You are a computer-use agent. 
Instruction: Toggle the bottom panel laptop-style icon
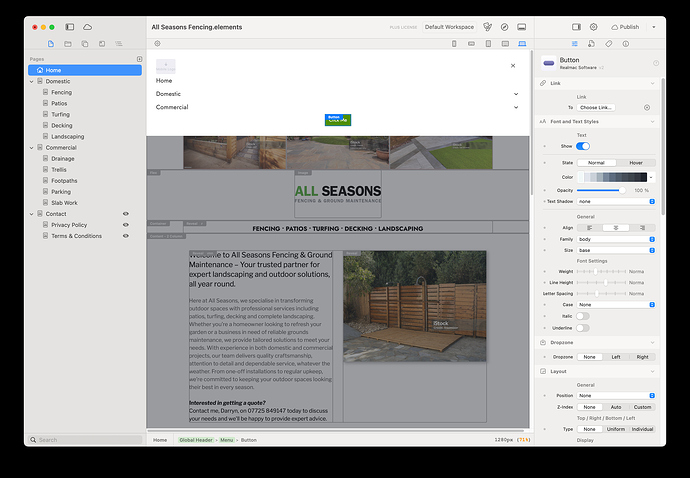[x=522, y=27]
